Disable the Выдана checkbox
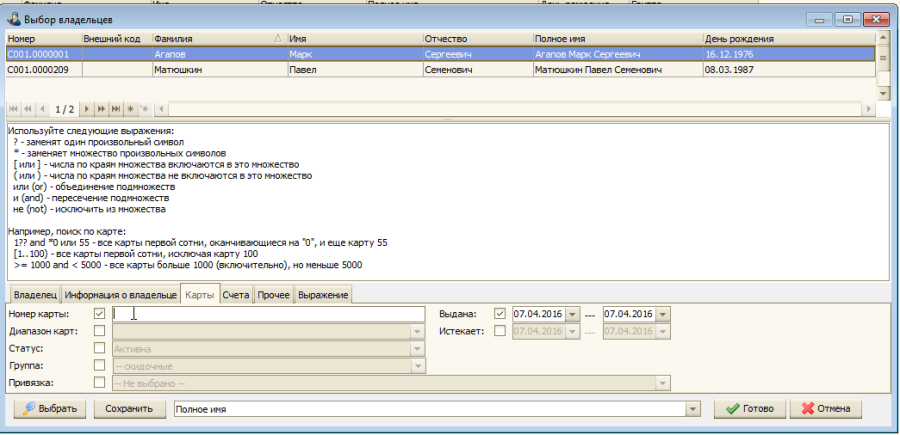 [499, 314]
